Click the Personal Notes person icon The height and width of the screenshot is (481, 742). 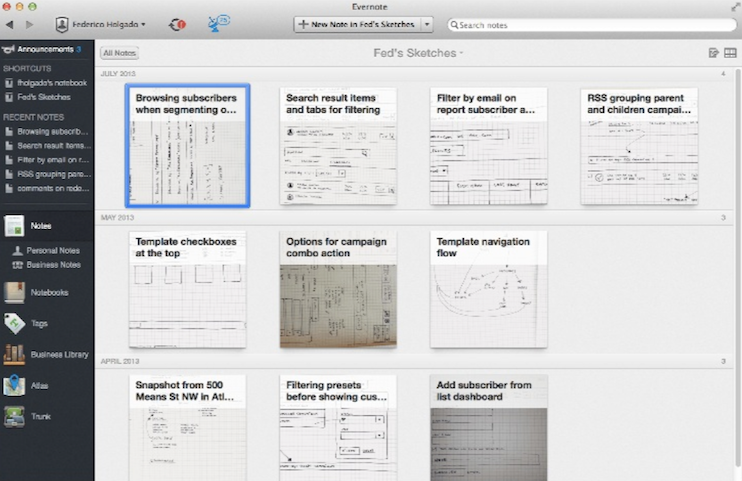click(x=18, y=250)
